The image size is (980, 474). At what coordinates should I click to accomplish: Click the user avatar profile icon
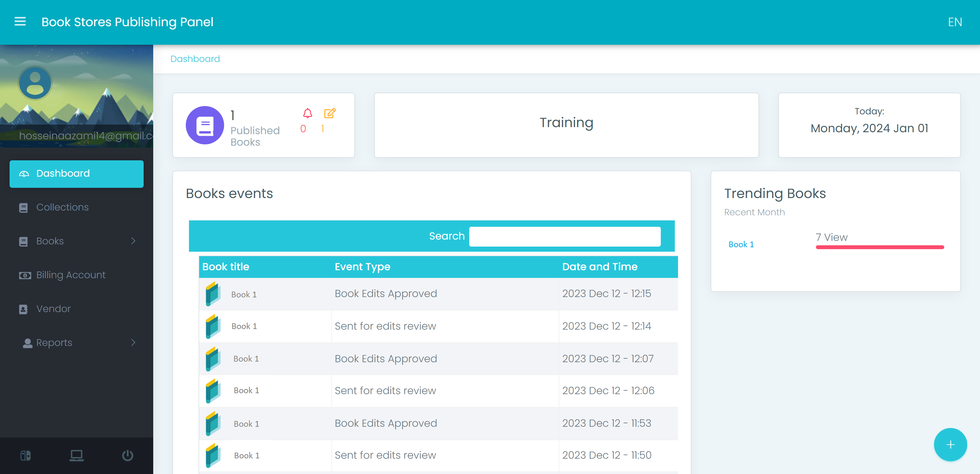click(35, 83)
